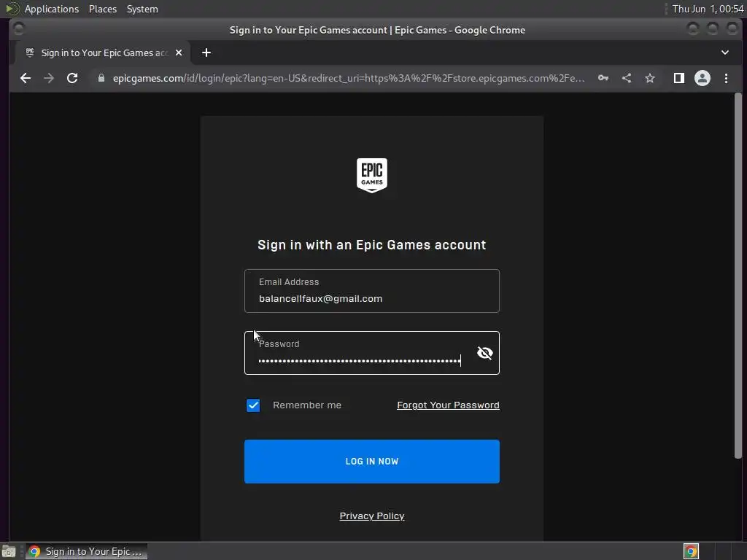Click into the Password field
Viewport: 747px width, 560px height.
tap(371, 353)
